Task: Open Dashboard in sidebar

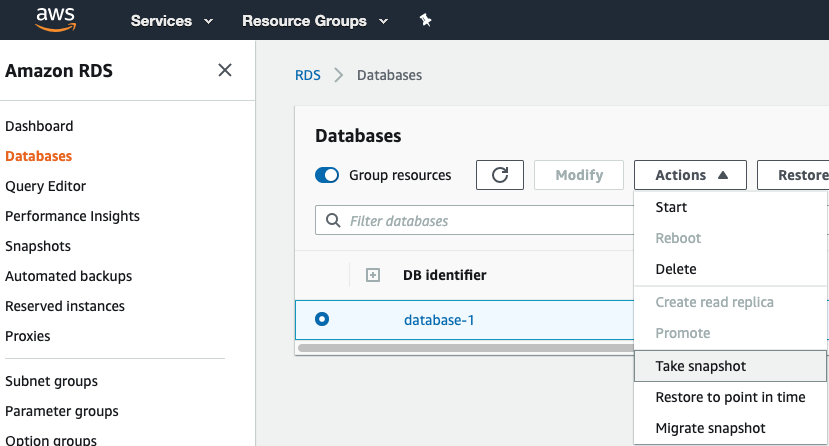Action: click(x=39, y=126)
